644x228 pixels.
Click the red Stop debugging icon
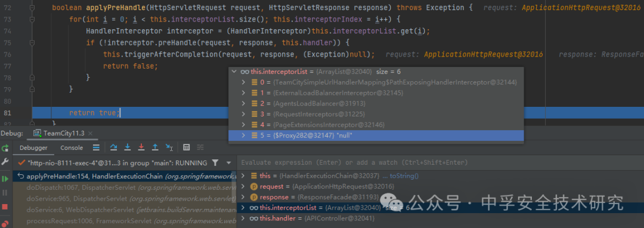coord(5,207)
